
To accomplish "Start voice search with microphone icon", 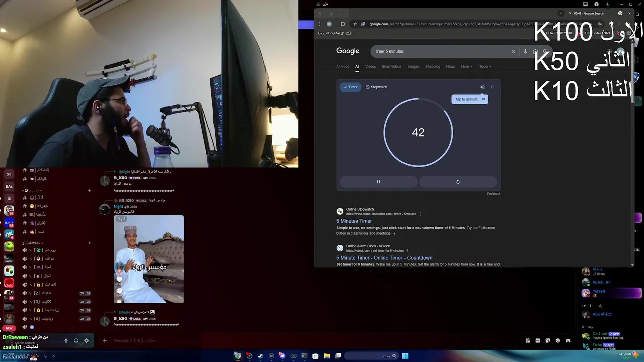I will pyautogui.click(x=525, y=51).
